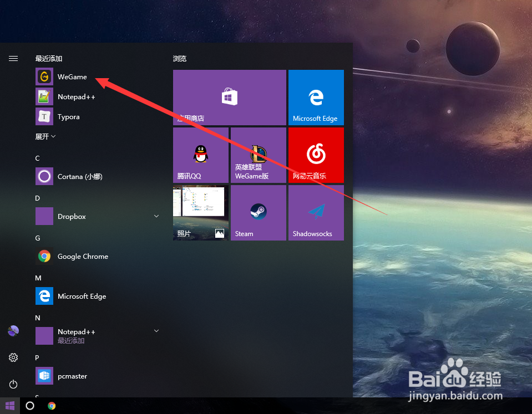The width and height of the screenshot is (532, 414).
Task: Click the letter P index header
Action: [x=37, y=357]
